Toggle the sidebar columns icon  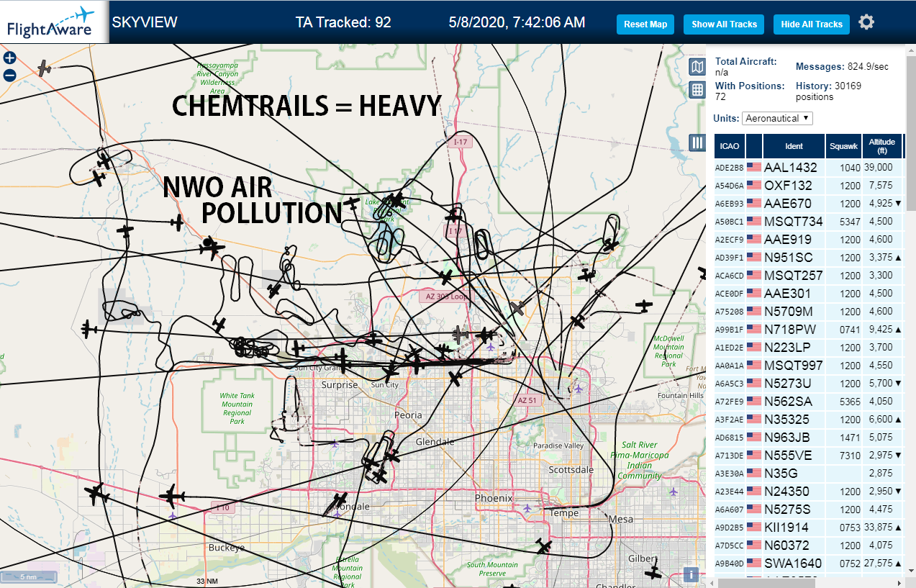coord(697,143)
